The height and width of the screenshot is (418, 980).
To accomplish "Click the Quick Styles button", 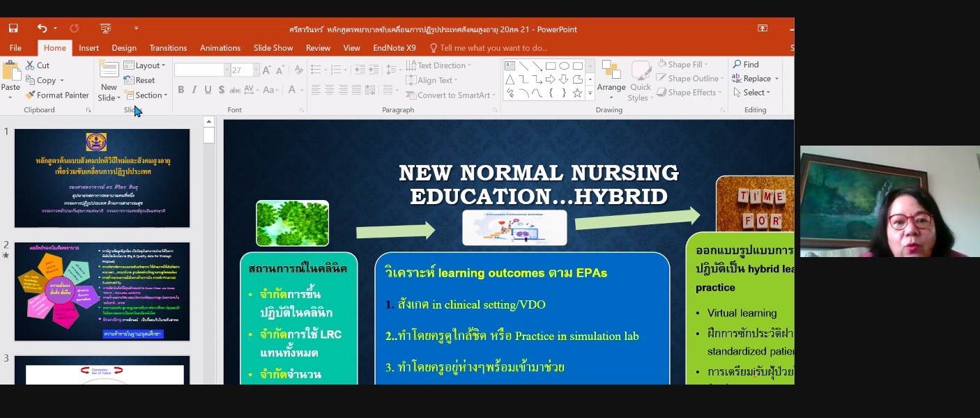I will point(641,81).
